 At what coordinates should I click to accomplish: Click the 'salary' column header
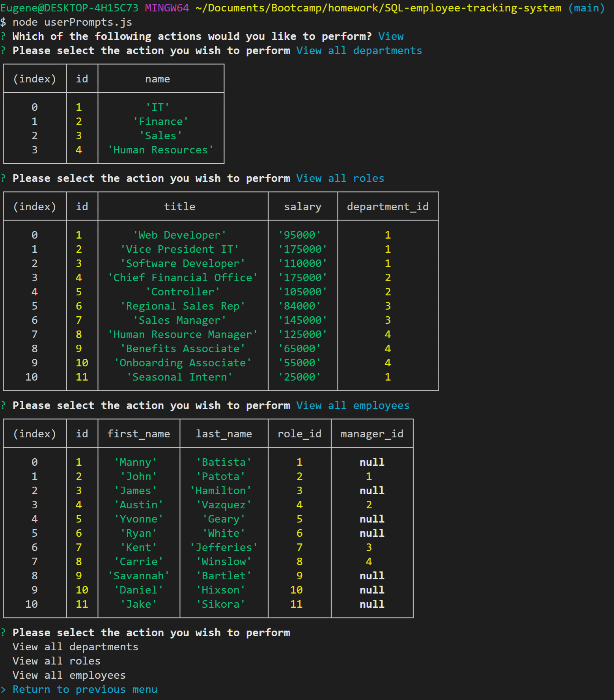[302, 207]
